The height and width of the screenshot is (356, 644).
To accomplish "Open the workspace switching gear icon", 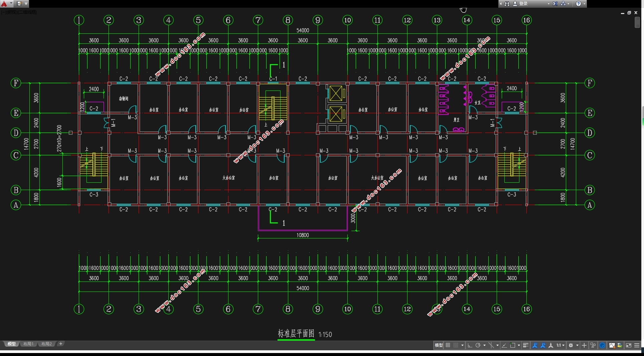I will [x=571, y=345].
